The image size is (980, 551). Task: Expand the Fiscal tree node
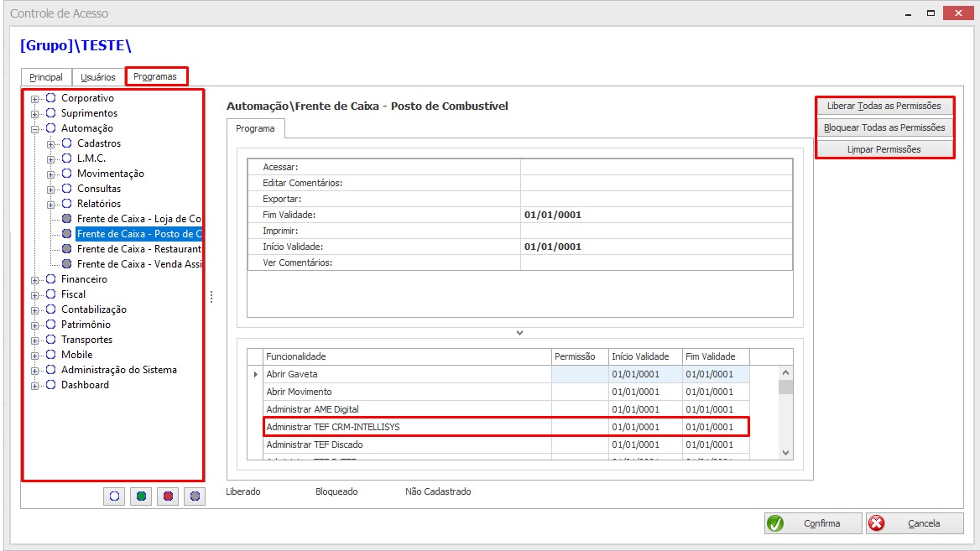(x=35, y=294)
